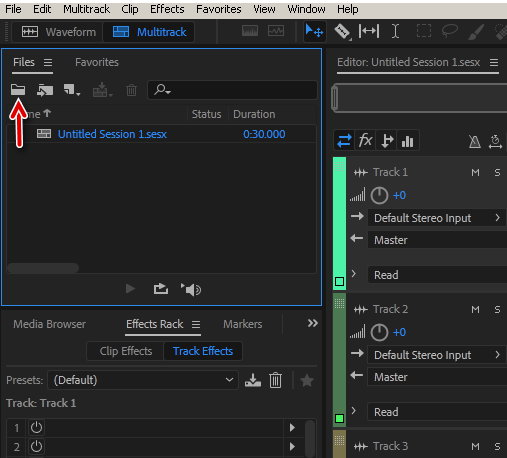Select the Marquee Selection tool
The height and width of the screenshot is (458, 507).
[424, 31]
